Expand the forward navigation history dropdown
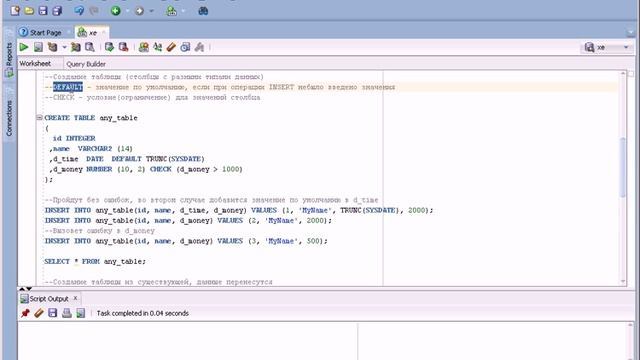The height and width of the screenshot is (360, 640). pos(151,11)
